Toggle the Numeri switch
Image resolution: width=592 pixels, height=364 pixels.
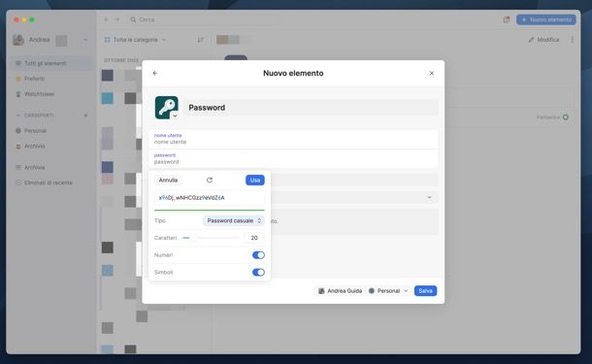point(258,255)
